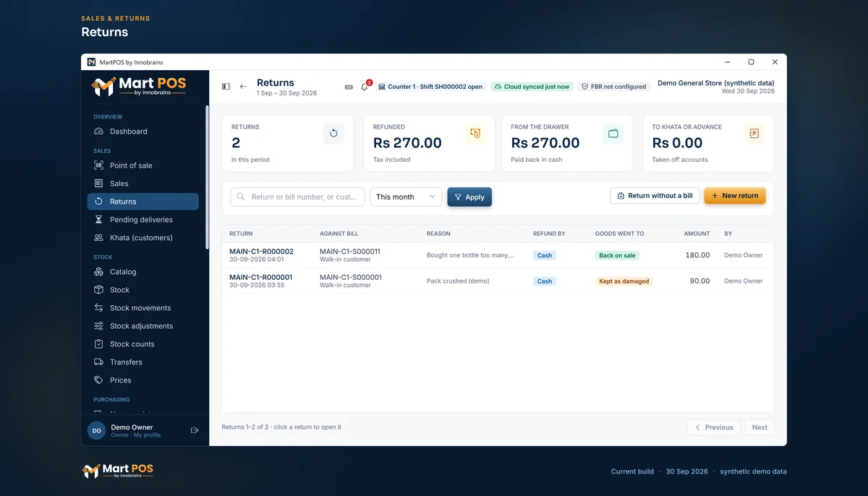Click the MartPOS logo in the sidebar
Viewport: 868px width, 496px height.
tap(139, 87)
